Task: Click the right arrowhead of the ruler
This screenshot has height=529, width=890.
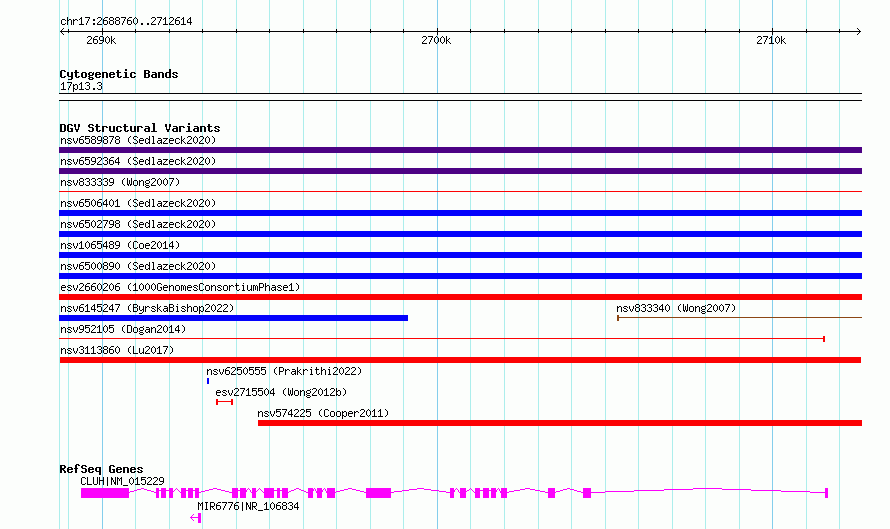Action: pos(859,31)
